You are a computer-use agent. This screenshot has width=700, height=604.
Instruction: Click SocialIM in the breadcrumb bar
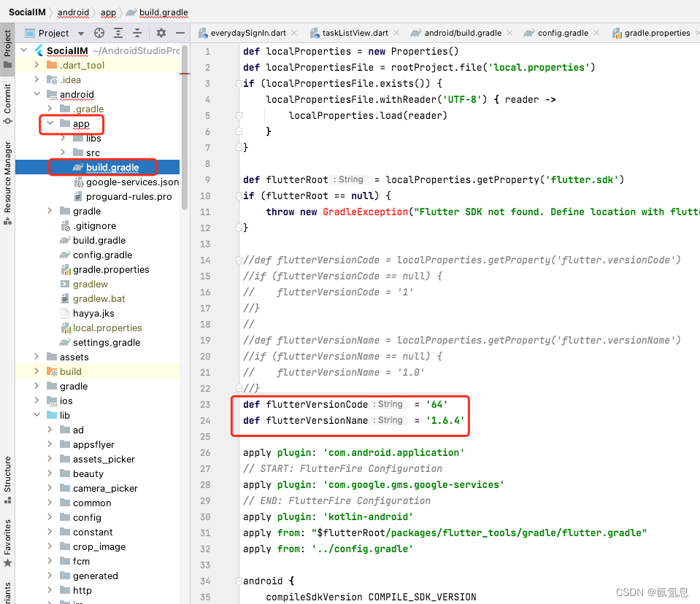tap(28, 12)
